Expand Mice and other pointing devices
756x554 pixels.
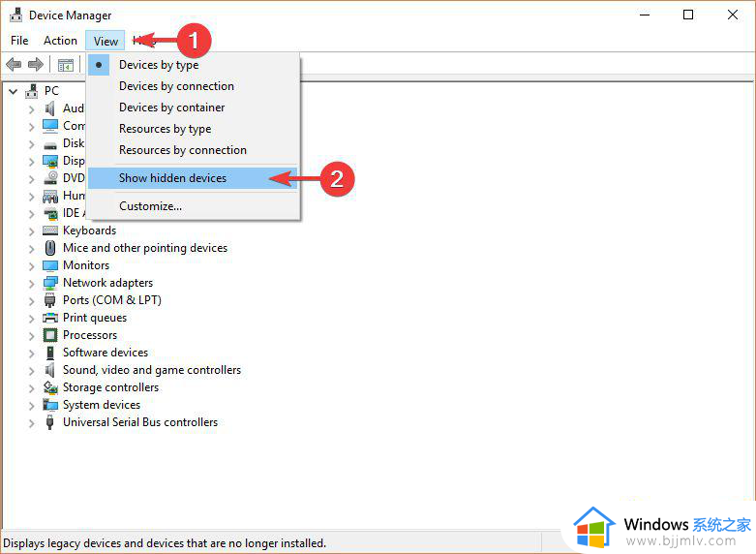(31, 249)
